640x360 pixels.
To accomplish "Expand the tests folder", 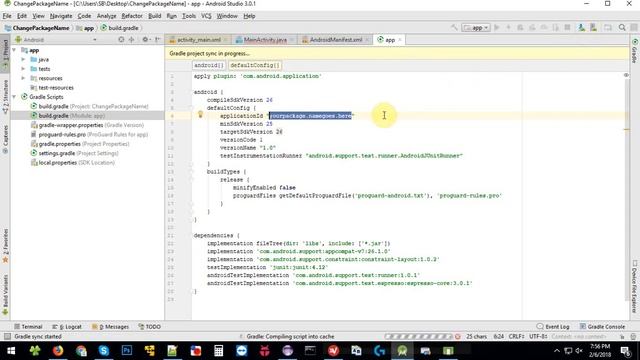I will click(23, 69).
